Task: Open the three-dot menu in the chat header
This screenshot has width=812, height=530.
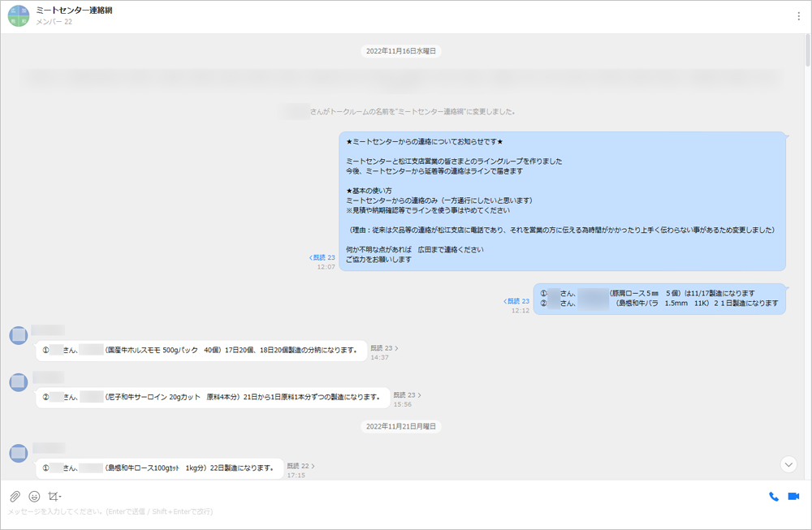Action: [x=798, y=16]
